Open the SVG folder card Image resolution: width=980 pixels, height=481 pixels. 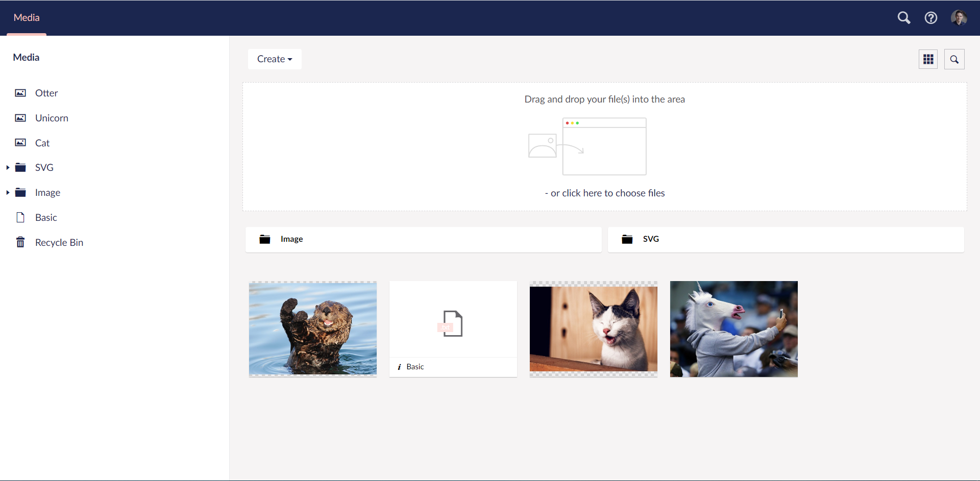pos(786,239)
